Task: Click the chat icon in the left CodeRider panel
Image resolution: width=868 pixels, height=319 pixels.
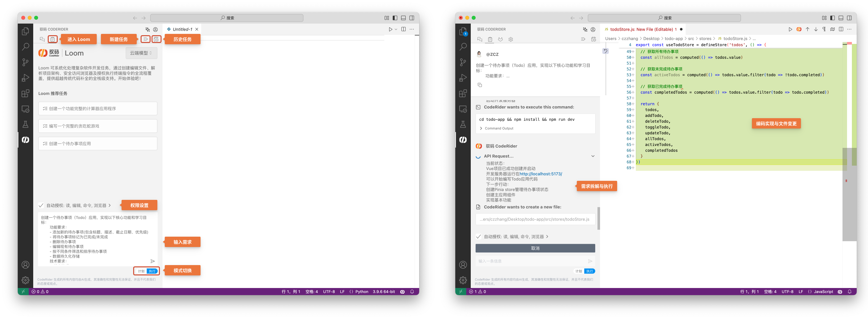Action: (x=42, y=39)
